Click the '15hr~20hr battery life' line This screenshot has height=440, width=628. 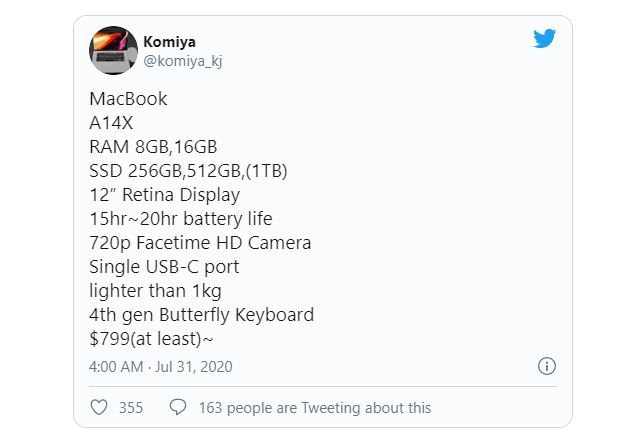(x=181, y=219)
